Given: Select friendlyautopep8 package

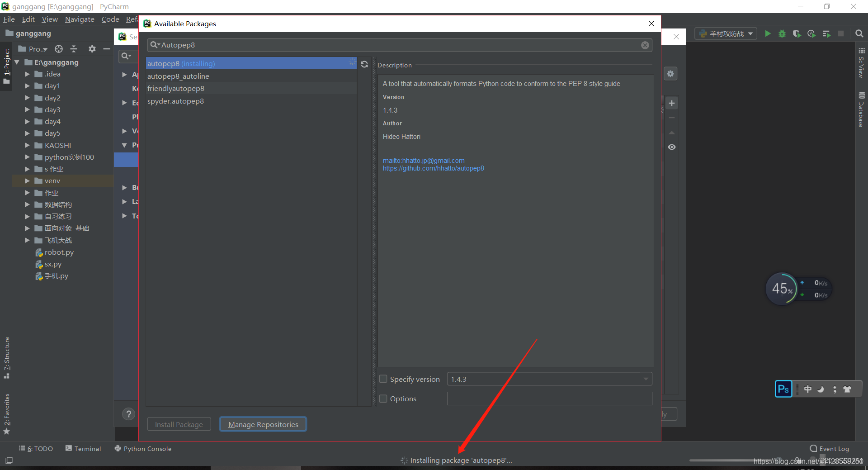Looking at the screenshot, I should (x=251, y=89).
